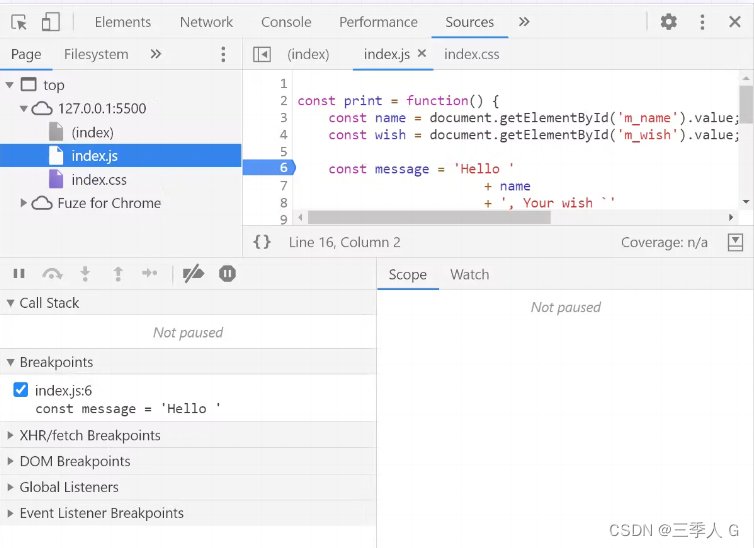Open the Watch tab

point(469,274)
